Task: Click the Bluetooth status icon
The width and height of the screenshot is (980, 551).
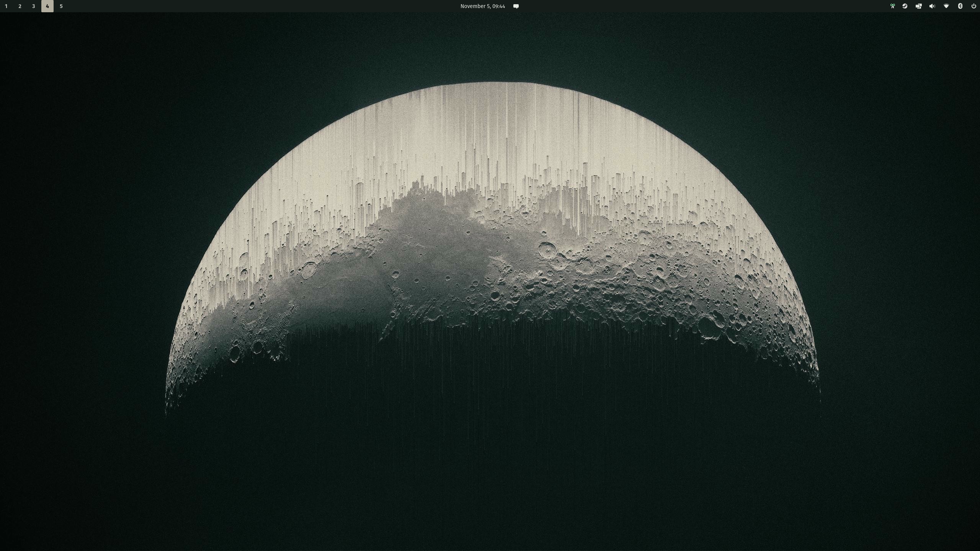Action: 960,6
